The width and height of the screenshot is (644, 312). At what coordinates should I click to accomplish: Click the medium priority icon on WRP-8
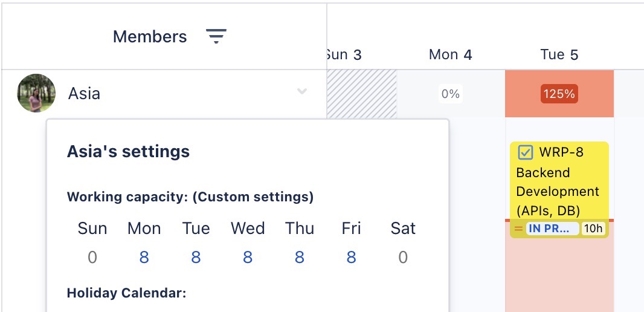pos(518,229)
